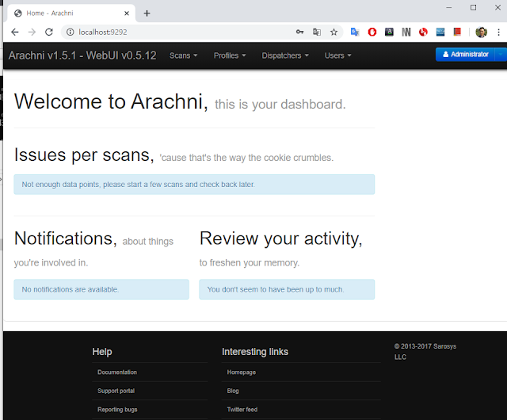Bookmark this page with the star icon
This screenshot has height=420, width=507.
334,32
